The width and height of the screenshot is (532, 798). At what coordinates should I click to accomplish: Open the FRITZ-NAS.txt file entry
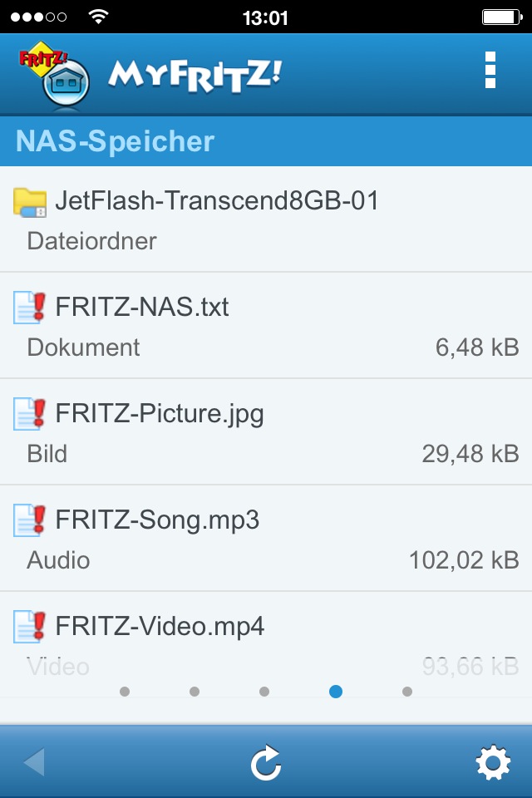pos(266,326)
